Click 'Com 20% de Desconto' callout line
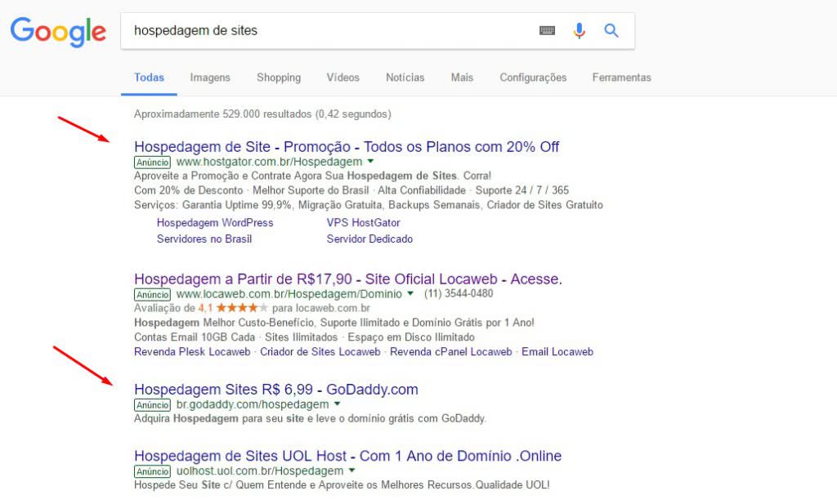This screenshot has width=837, height=504. (x=351, y=190)
